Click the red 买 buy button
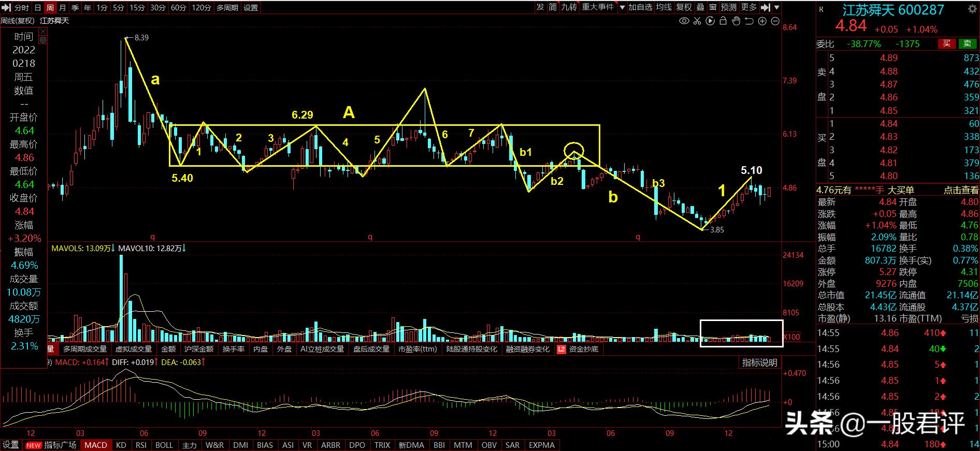 (x=946, y=44)
